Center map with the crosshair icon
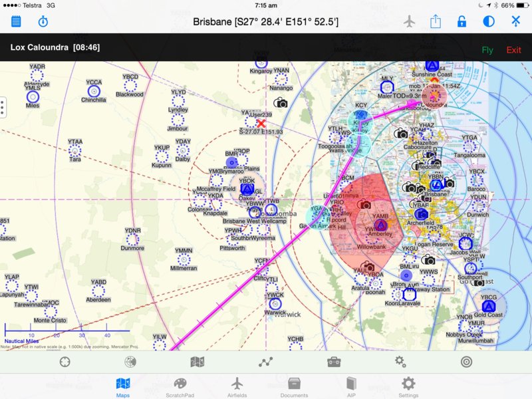The width and height of the screenshot is (532, 399). 65,362
